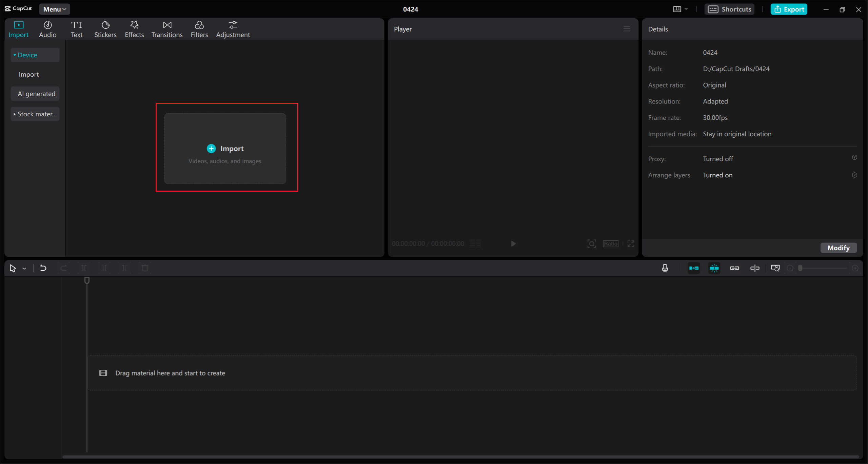868x464 pixels.
Task: Click the 'Turned off' Proxy value
Action: (x=718, y=159)
